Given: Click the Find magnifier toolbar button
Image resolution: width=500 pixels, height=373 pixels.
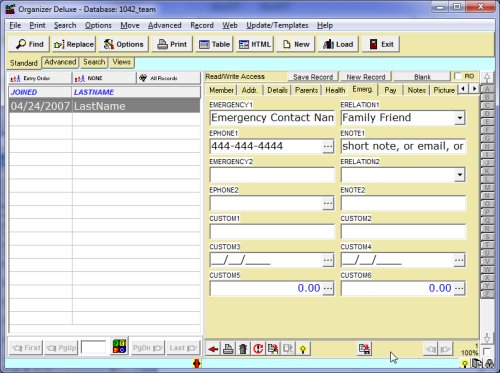Looking at the screenshot, I should (x=29, y=44).
